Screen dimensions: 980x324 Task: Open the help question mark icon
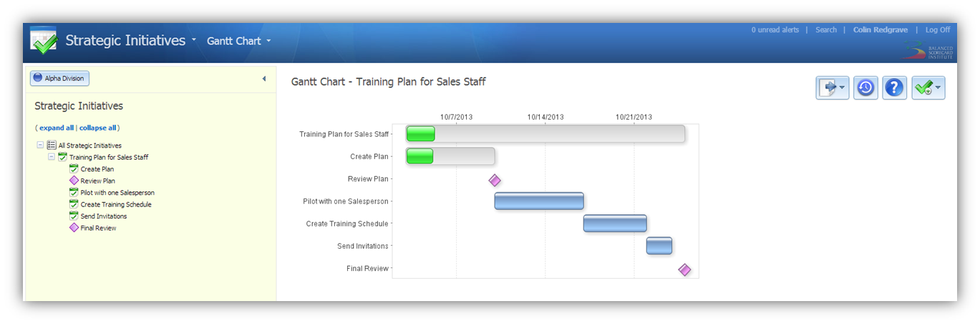pos(895,87)
